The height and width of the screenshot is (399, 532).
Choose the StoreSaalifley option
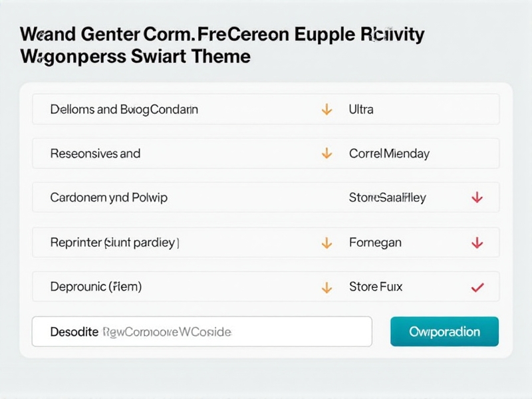point(387,198)
